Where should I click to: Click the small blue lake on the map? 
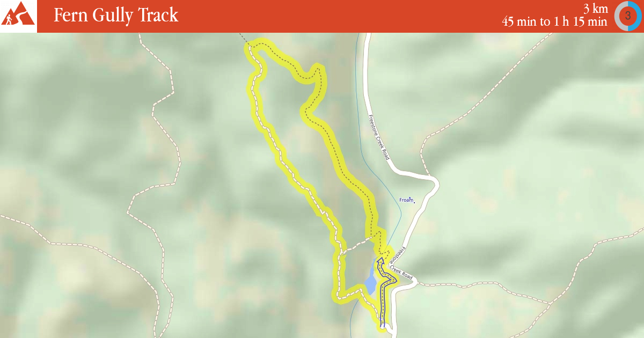[370, 282]
